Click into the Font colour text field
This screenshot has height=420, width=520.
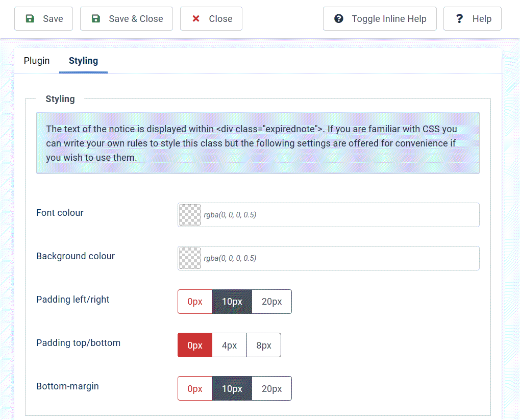[x=337, y=215]
